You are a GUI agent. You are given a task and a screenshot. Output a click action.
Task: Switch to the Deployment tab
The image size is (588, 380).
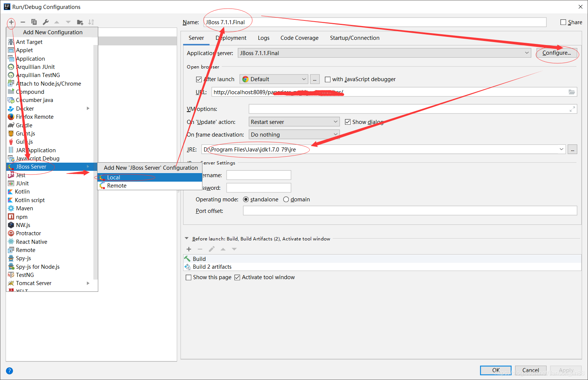231,38
